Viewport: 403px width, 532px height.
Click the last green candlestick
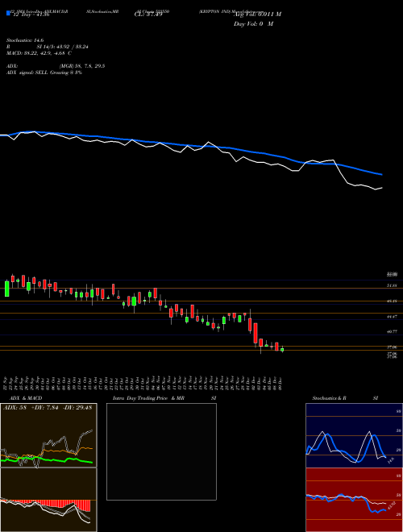click(282, 350)
